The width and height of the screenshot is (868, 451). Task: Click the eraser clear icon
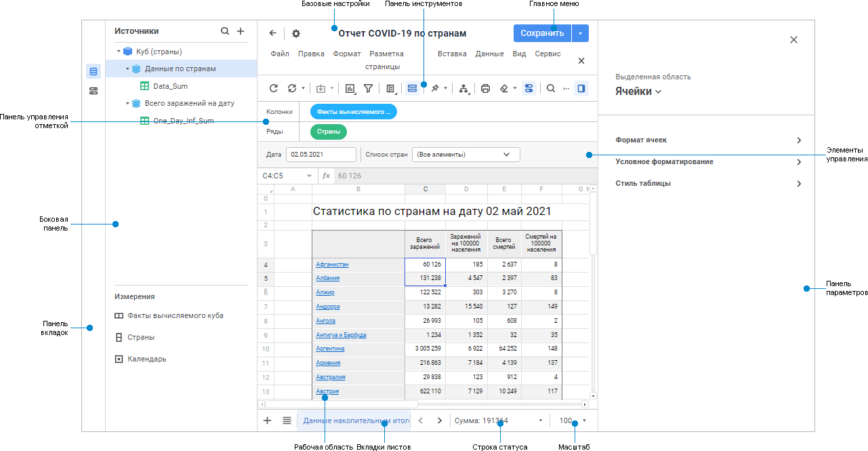[504, 88]
